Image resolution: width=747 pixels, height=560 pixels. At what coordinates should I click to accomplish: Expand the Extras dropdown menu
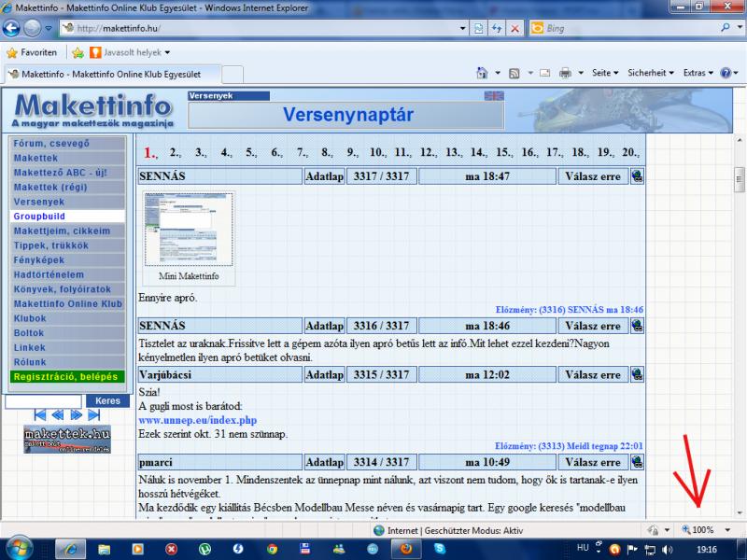click(698, 73)
